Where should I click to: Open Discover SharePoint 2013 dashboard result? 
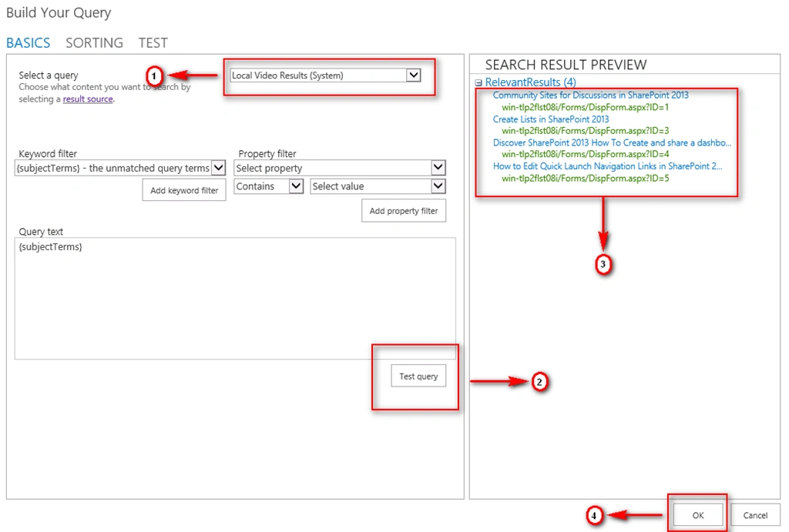(x=612, y=142)
